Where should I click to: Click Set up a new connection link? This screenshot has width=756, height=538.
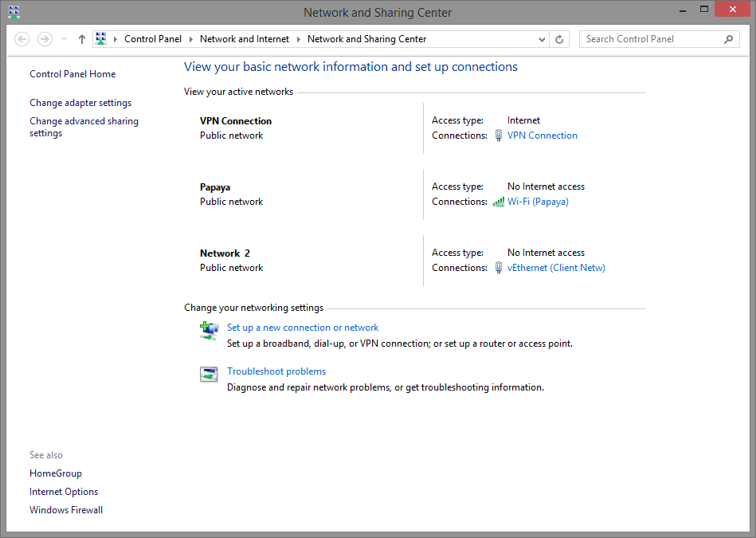coord(303,328)
